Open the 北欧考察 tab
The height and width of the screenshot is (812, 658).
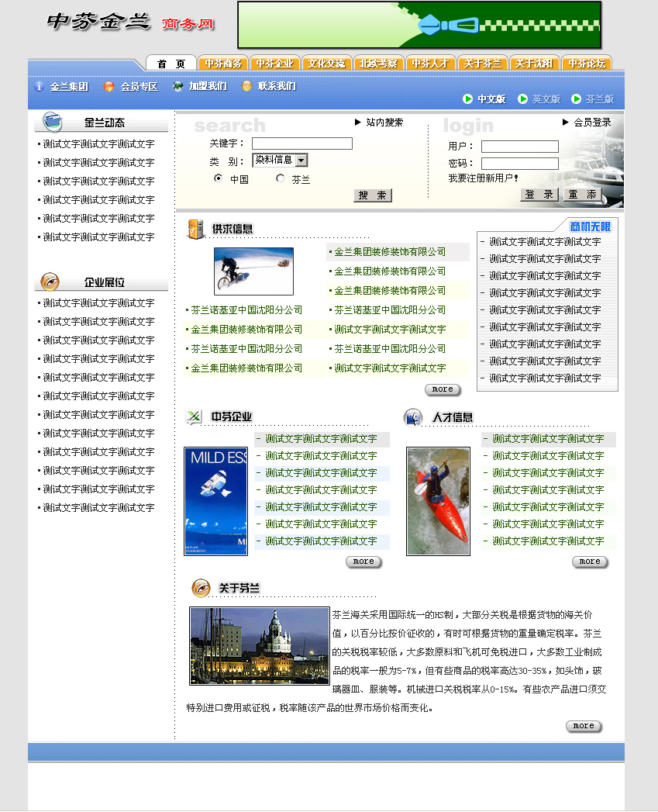point(378,63)
